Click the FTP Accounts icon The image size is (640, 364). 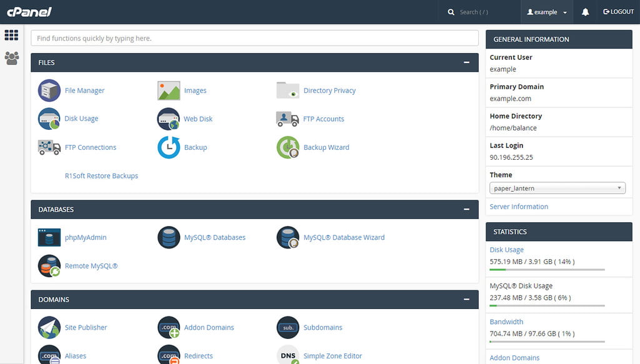point(287,119)
